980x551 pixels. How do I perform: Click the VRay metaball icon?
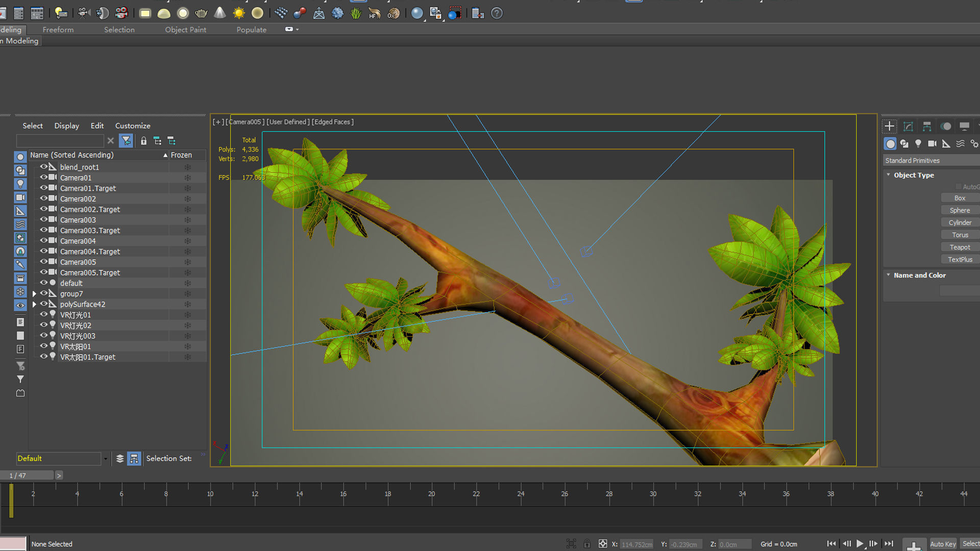300,13
